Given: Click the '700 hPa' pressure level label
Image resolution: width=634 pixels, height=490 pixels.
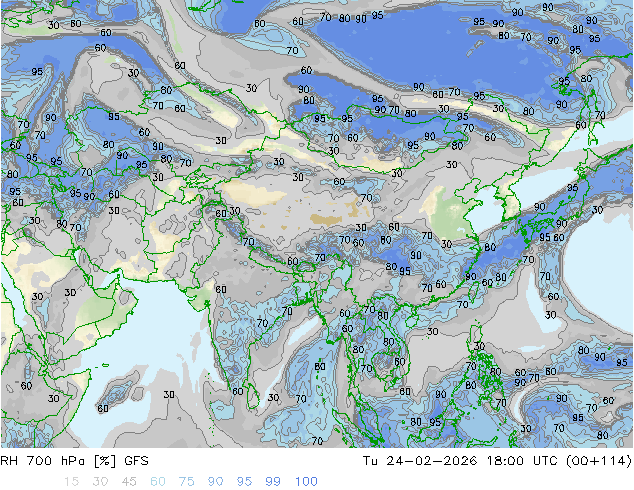Looking at the screenshot, I should click(56, 461).
